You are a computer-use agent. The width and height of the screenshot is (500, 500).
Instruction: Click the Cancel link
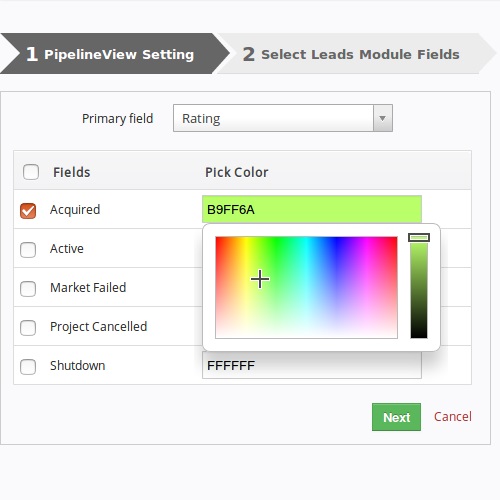(453, 417)
